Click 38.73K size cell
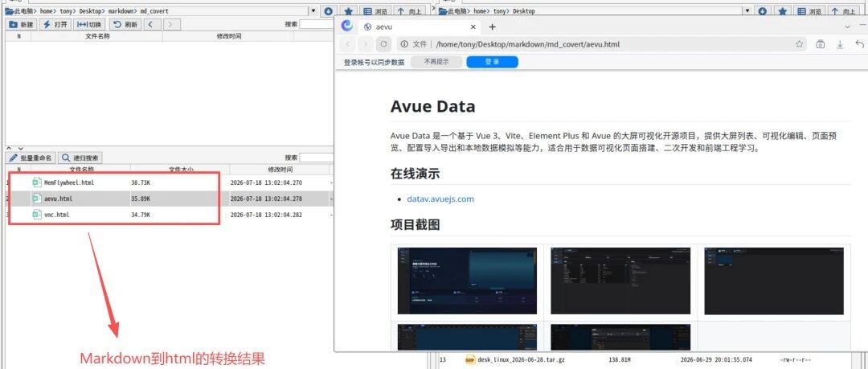Image resolution: width=868 pixels, height=369 pixels. (x=141, y=182)
